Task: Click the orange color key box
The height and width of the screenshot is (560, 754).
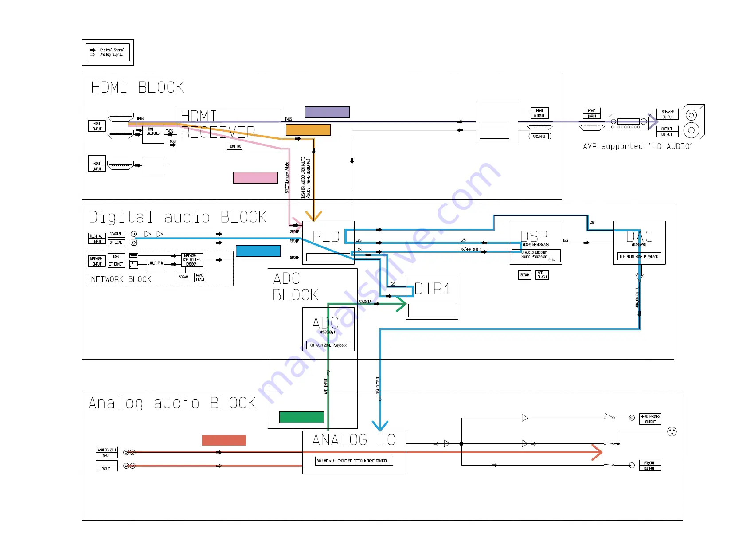Action: 308,130
